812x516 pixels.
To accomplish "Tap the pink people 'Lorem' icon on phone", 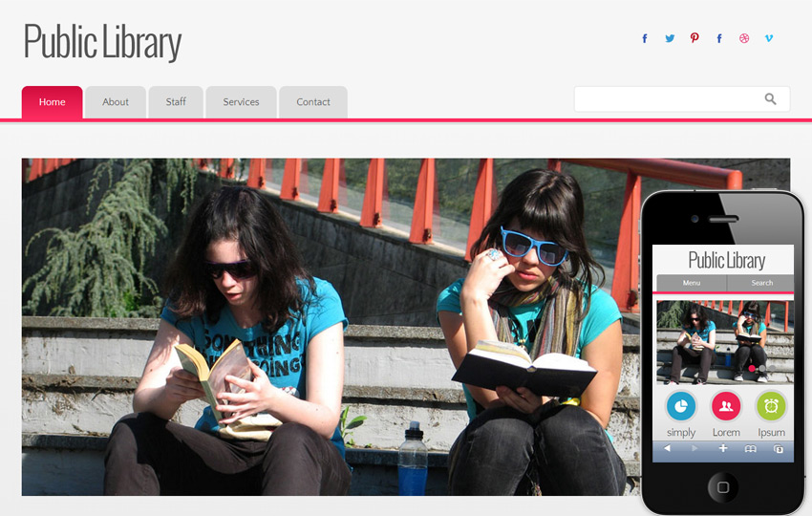I will [x=726, y=406].
